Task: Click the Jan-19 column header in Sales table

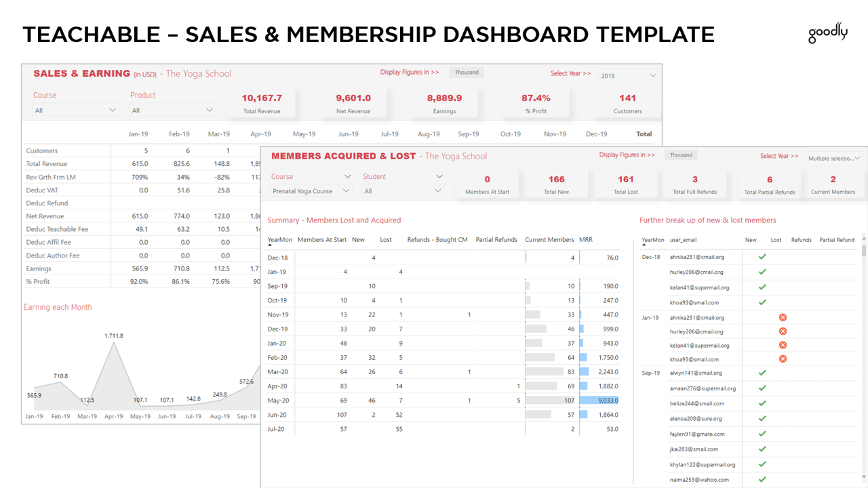Action: pos(138,134)
